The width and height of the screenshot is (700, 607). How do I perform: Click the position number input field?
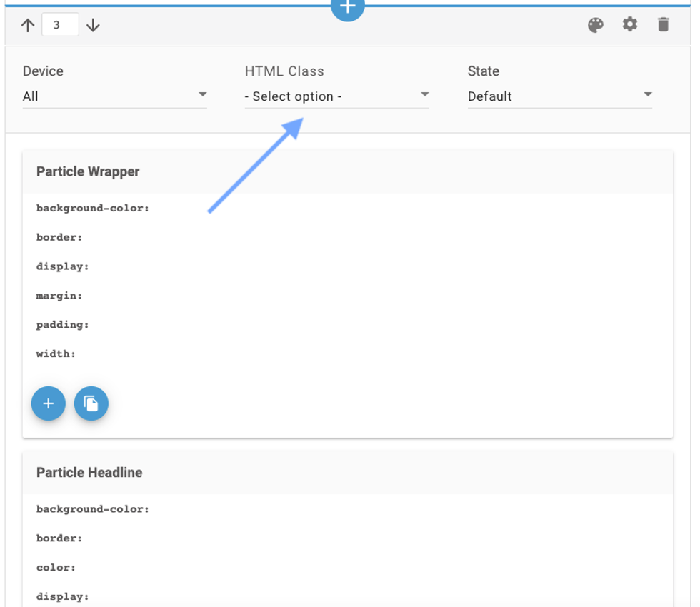(x=60, y=26)
